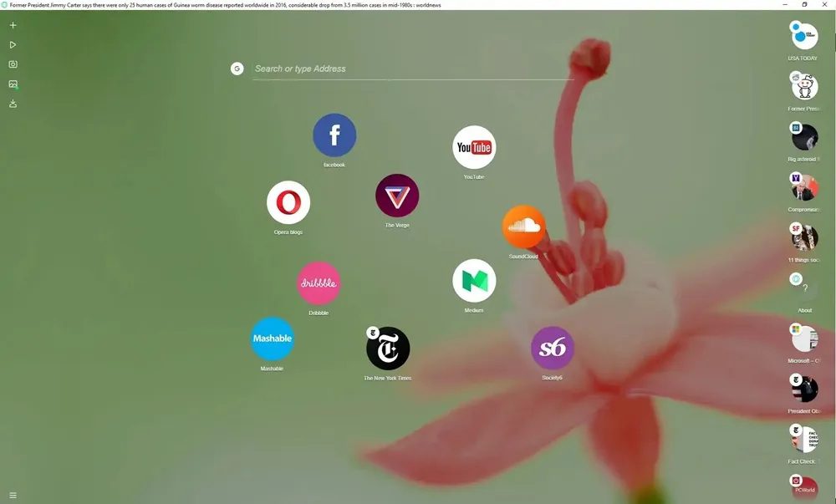
Task: Take a snapshot with camera icon
Action: (x=13, y=64)
